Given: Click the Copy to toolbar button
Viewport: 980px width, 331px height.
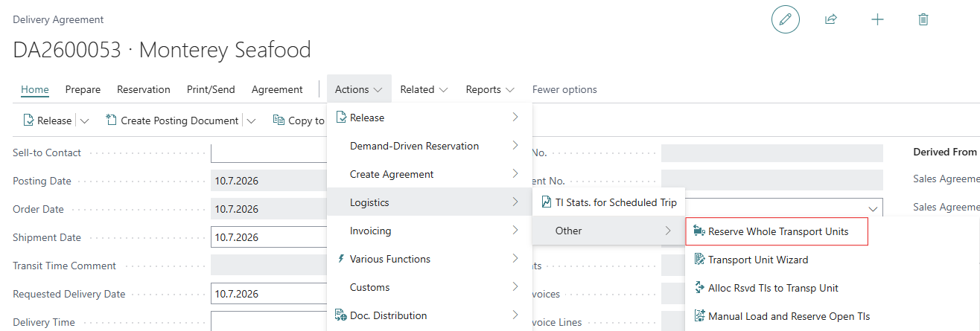Looking at the screenshot, I should (x=299, y=120).
